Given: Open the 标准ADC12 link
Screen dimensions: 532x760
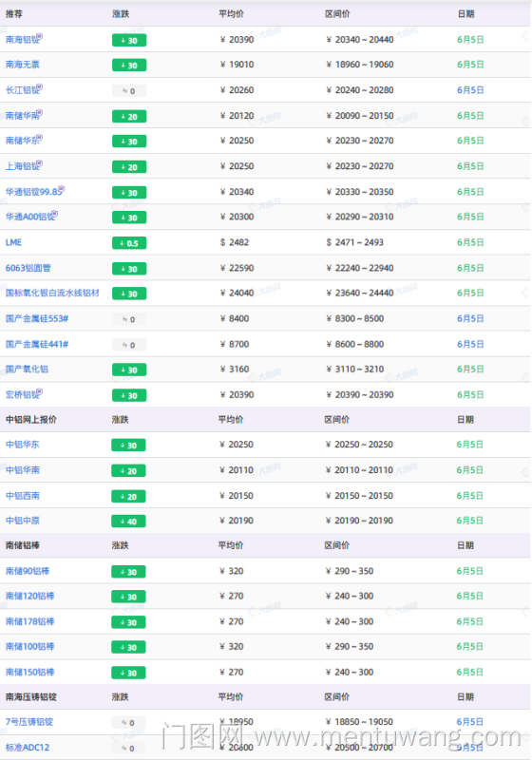Looking at the screenshot, I should (x=28, y=748).
